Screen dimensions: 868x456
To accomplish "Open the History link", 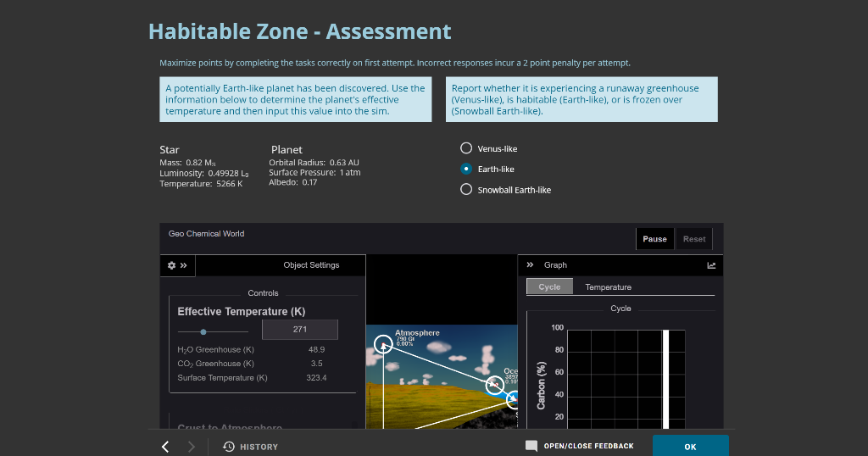I will coord(259,448).
